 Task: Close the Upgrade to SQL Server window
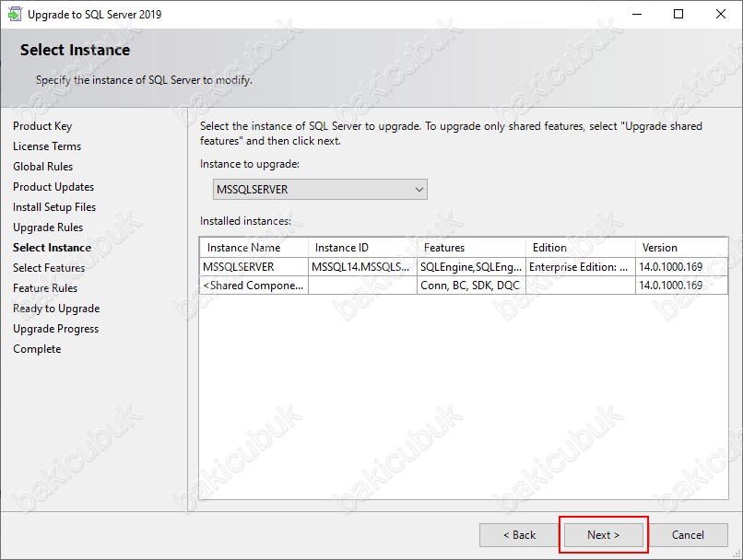pyautogui.click(x=721, y=14)
